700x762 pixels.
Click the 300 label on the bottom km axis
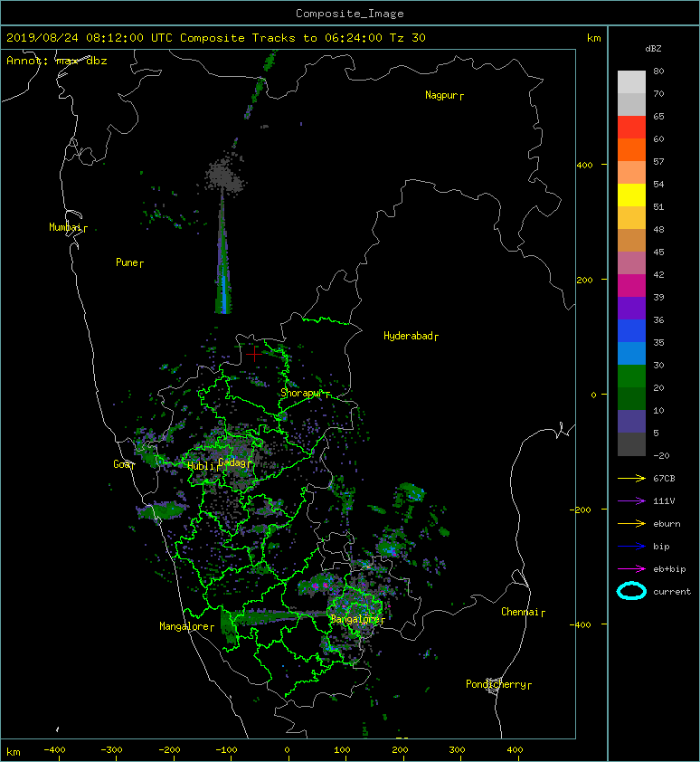point(457,750)
